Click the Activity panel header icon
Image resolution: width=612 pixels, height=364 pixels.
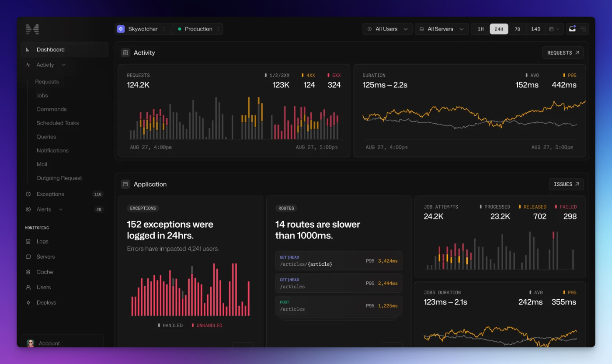coord(125,52)
